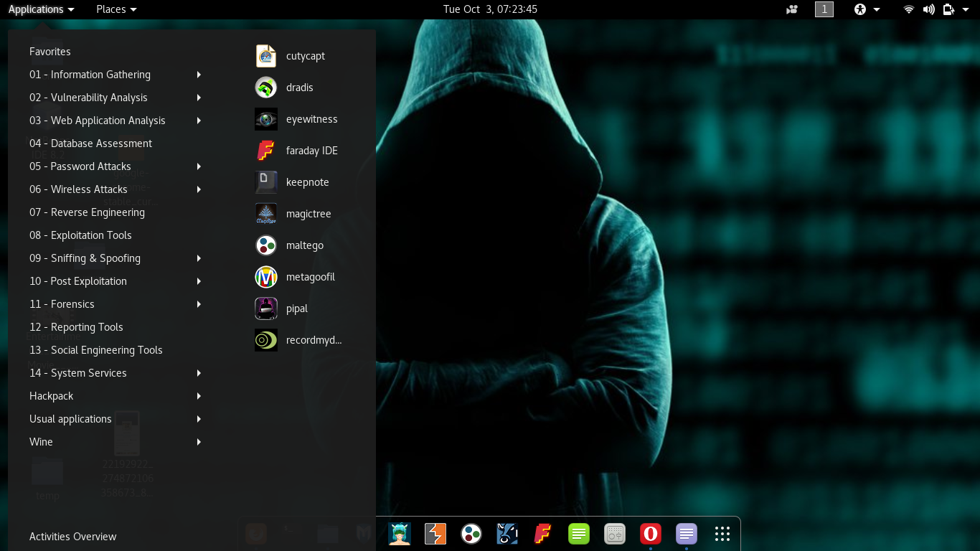This screenshot has width=980, height=551.
Task: Open Burp Suite from the dock
Action: (435, 534)
